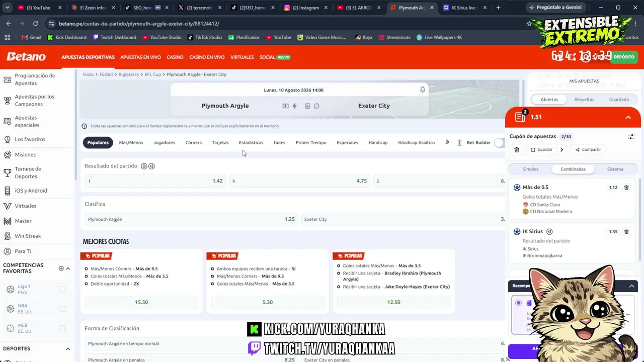
Task: Select the Simples bet type tab
Action: tap(530, 169)
